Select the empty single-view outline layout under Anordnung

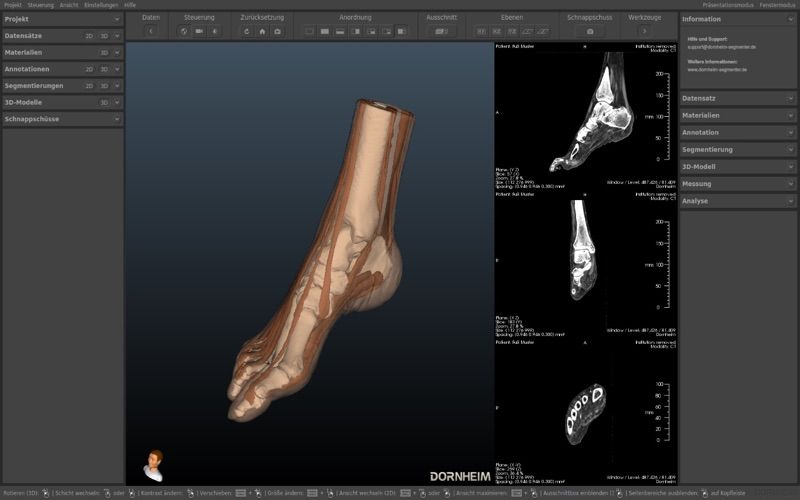coord(310,31)
